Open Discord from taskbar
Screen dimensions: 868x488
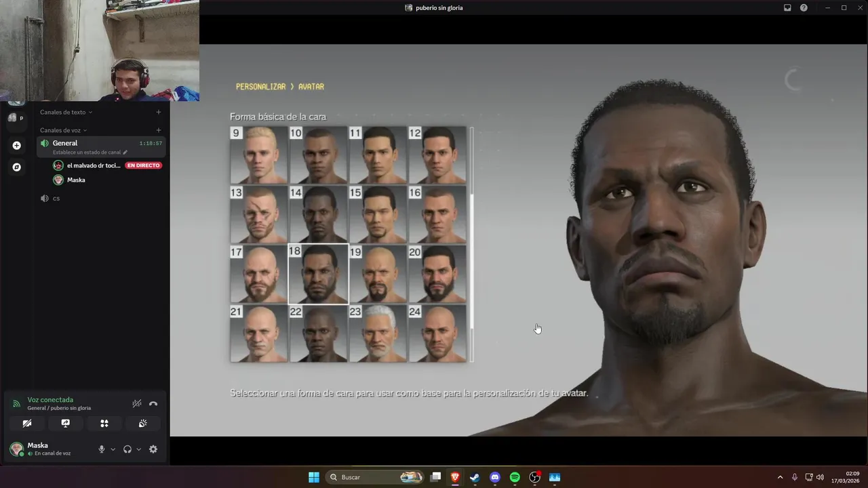(x=495, y=477)
